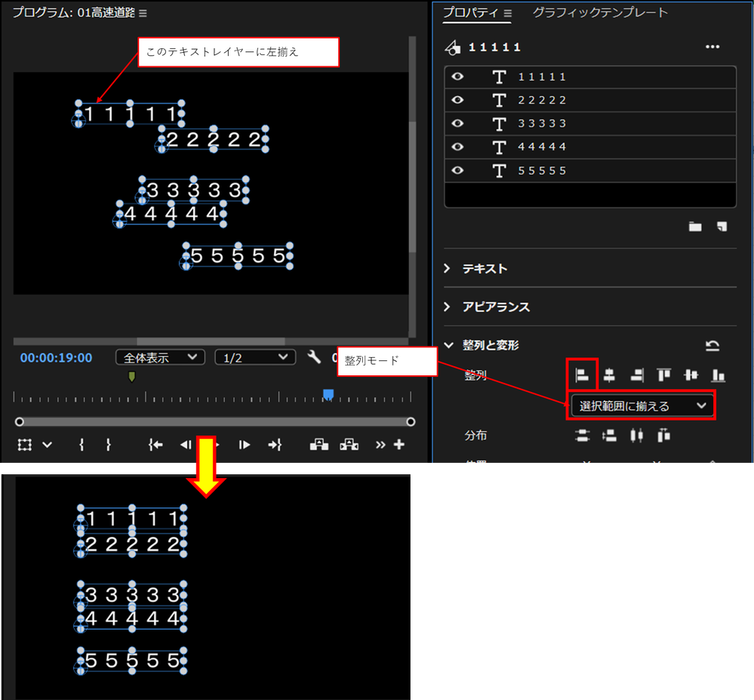Expand the テキスト section
Image resolution: width=754 pixels, height=700 pixels.
pyautogui.click(x=447, y=268)
